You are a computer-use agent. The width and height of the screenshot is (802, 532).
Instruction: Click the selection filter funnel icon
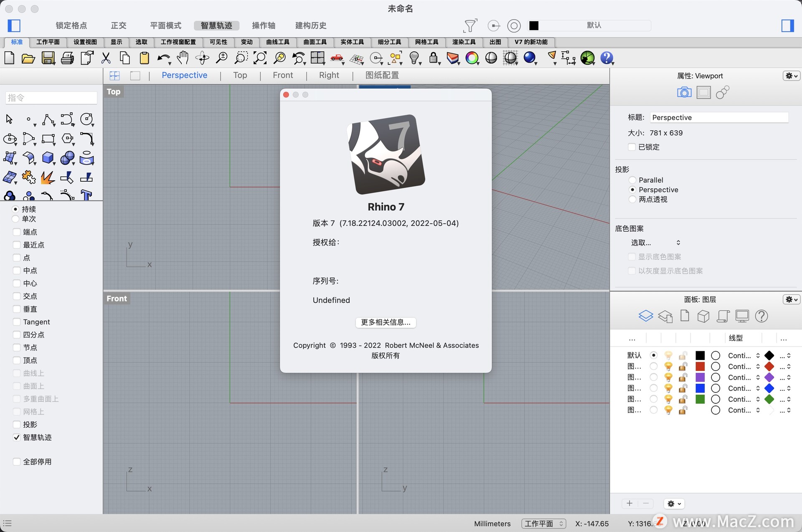(470, 25)
